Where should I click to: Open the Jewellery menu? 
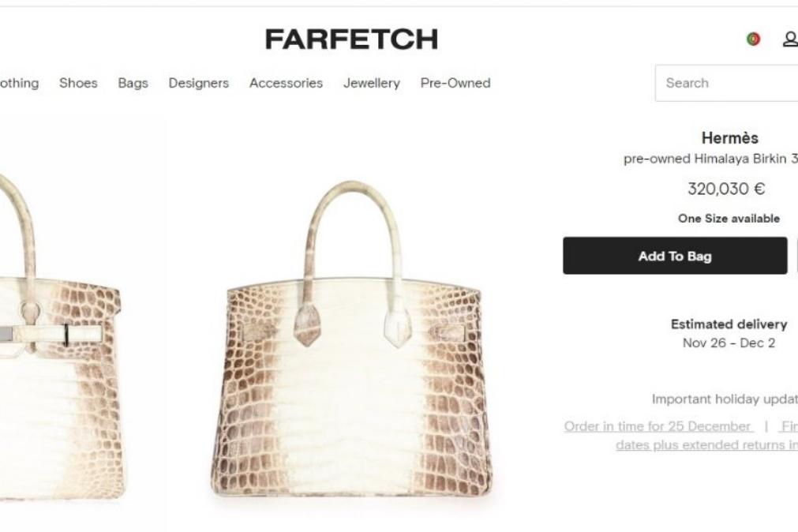372,83
